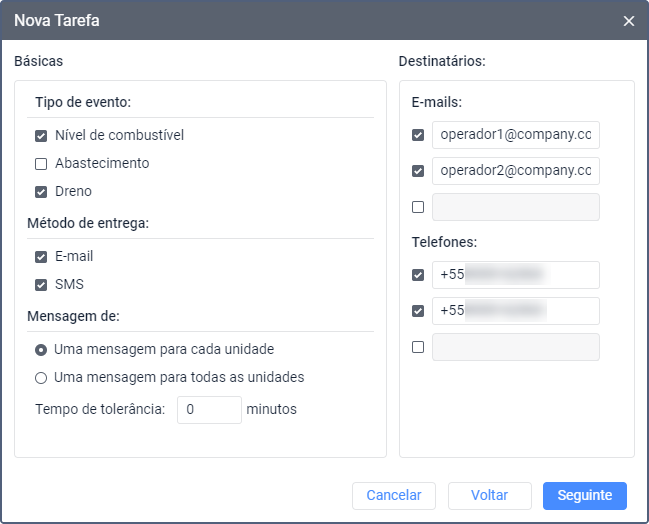
Task: Select Uma mensagem para cada unidade
Action: click(41, 350)
